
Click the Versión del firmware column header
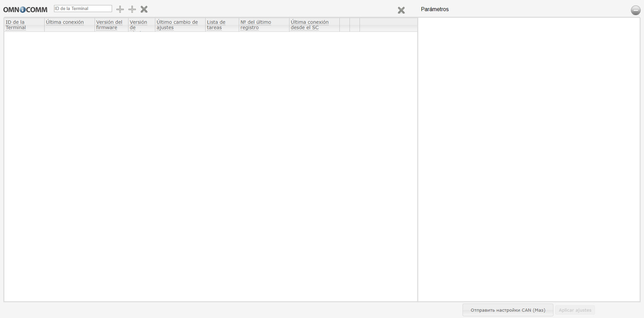pyautogui.click(x=109, y=25)
